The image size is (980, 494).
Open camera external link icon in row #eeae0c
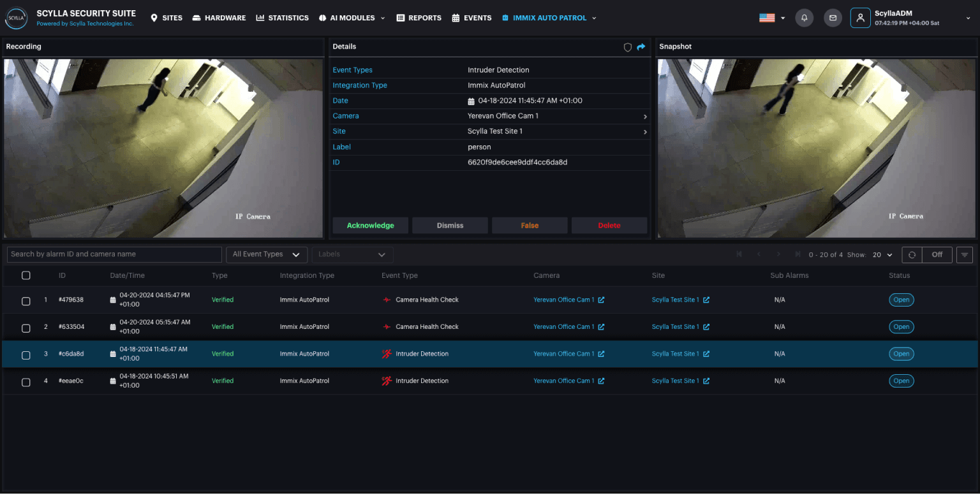(601, 381)
